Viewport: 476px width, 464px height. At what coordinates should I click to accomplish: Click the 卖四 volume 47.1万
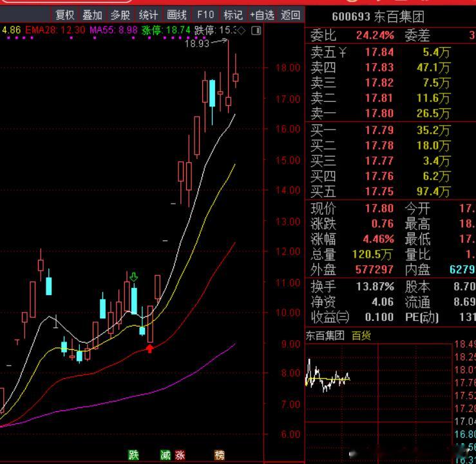click(433, 68)
